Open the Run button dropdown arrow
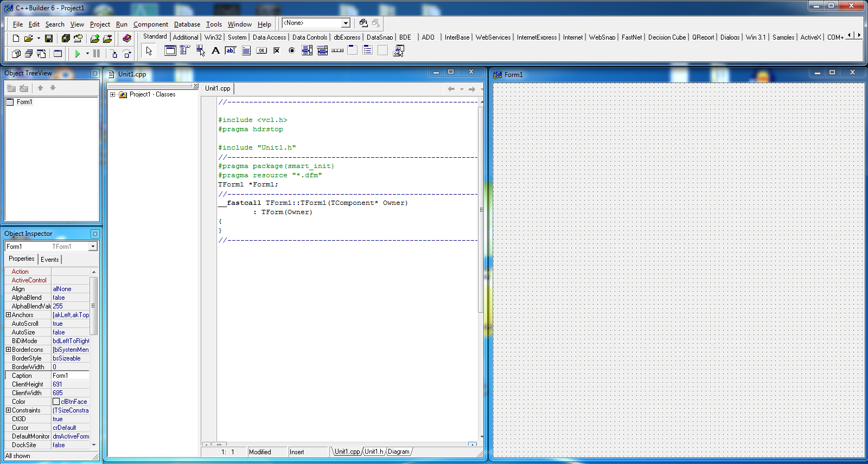The width and height of the screenshot is (868, 464). 87,54
